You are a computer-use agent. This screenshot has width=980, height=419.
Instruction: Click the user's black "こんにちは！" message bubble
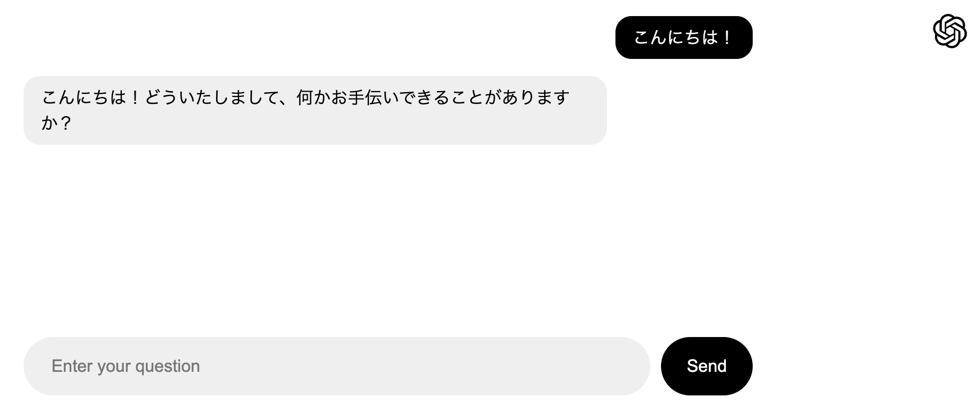[684, 38]
